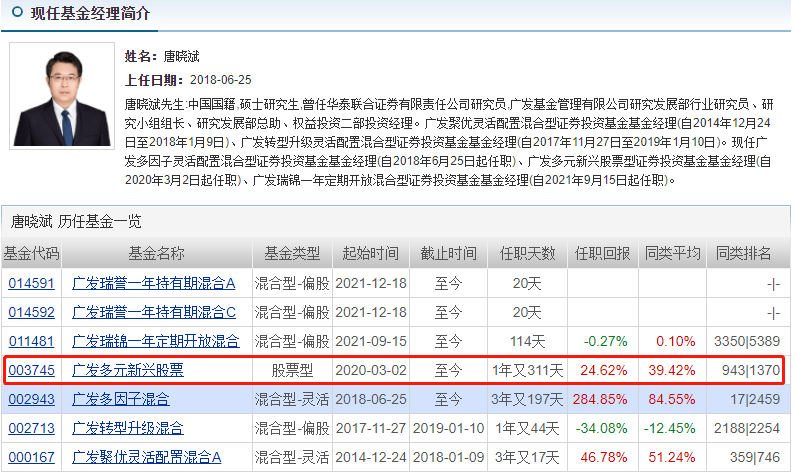This screenshot has height=476, width=796.
Task: Click the ranking 3350|5389 cell
Action: pos(747,341)
